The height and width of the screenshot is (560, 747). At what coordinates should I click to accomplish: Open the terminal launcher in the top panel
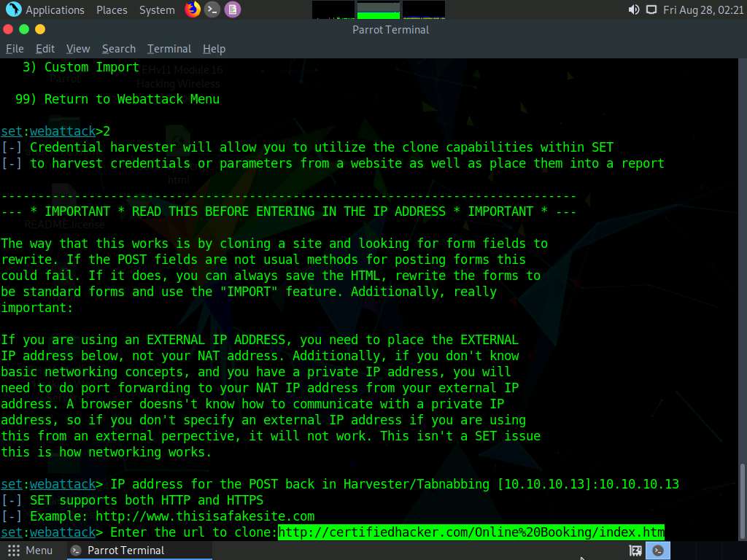[212, 9]
